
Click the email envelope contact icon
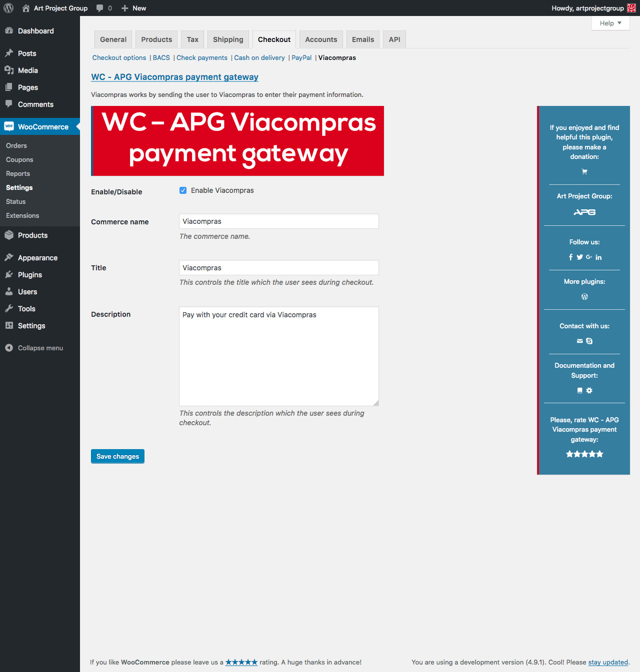(579, 341)
